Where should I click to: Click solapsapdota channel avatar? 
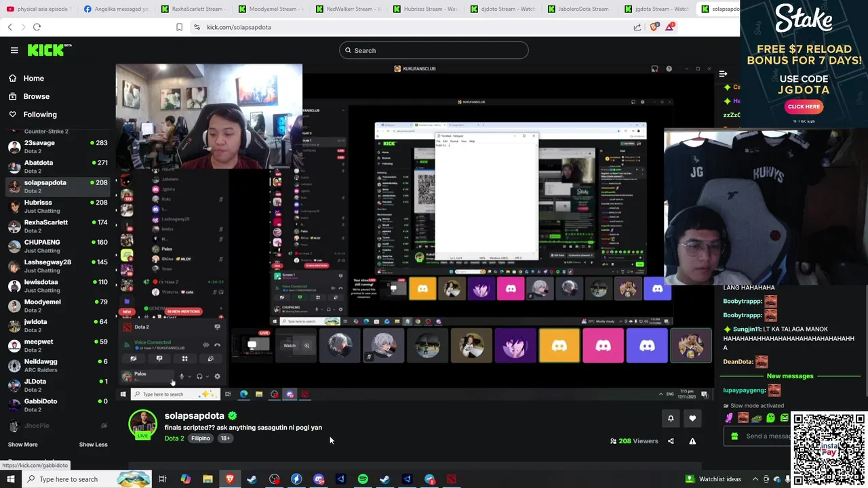143,424
